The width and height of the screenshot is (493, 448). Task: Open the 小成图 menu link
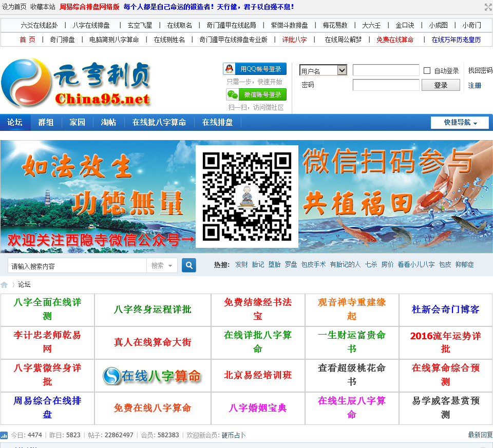[438, 25]
